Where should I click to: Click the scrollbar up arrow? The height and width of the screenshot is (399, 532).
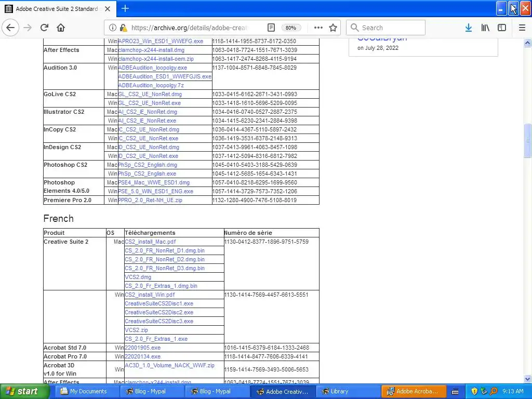527,43
